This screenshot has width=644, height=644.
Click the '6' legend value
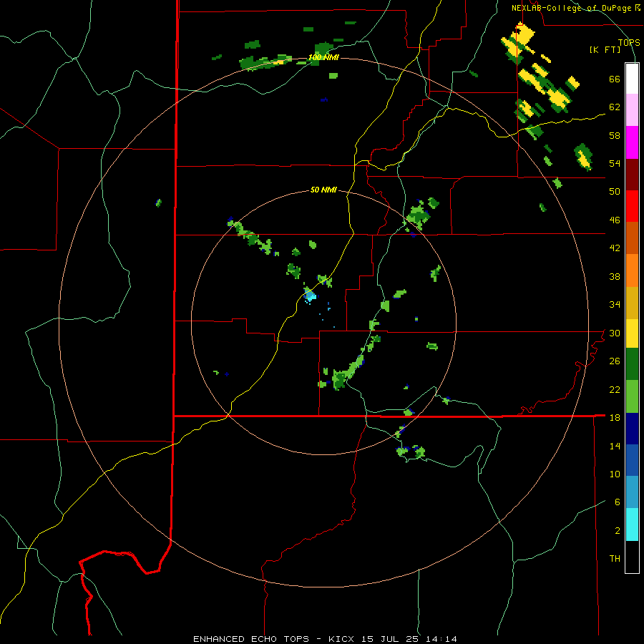click(617, 502)
